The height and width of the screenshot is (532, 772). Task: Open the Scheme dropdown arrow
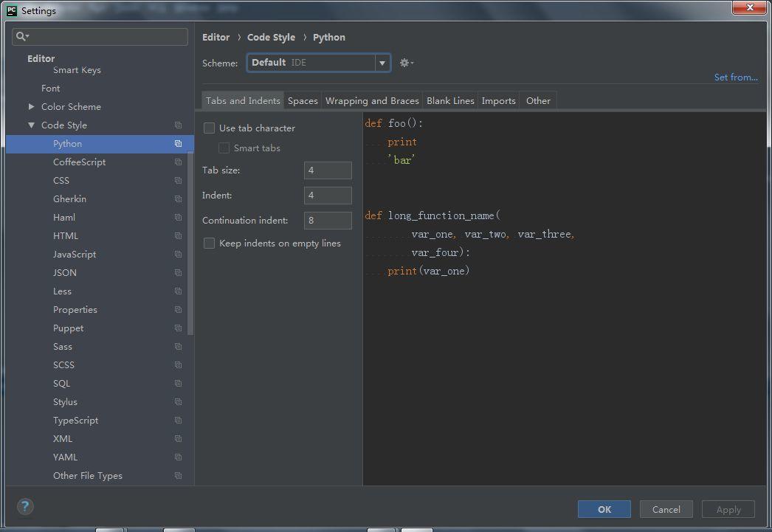382,63
